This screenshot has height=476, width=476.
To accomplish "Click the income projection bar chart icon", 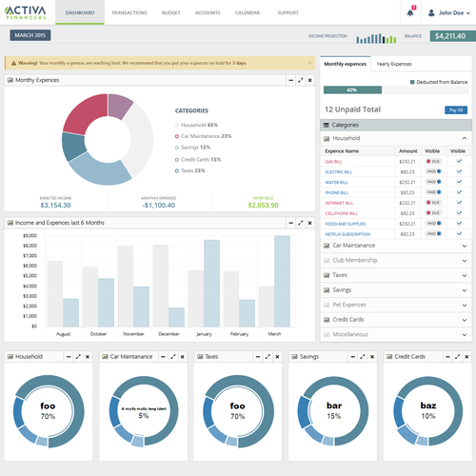I will click(x=376, y=38).
